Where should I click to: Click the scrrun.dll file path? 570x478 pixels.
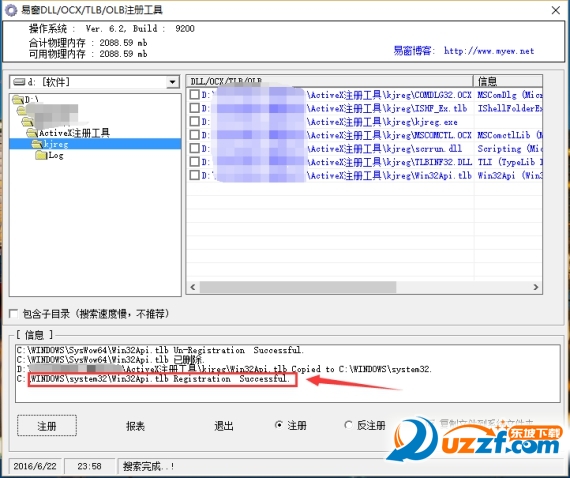pyautogui.click(x=332, y=149)
